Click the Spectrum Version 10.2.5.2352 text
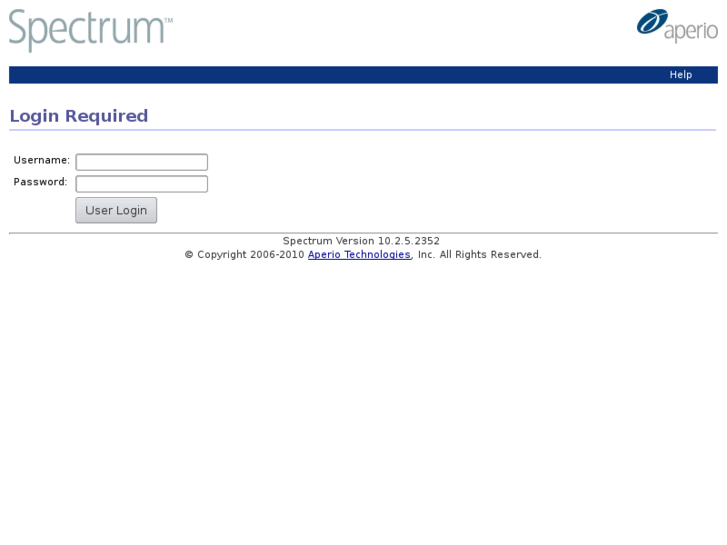Viewport: 727px width, 545px height. (361, 241)
